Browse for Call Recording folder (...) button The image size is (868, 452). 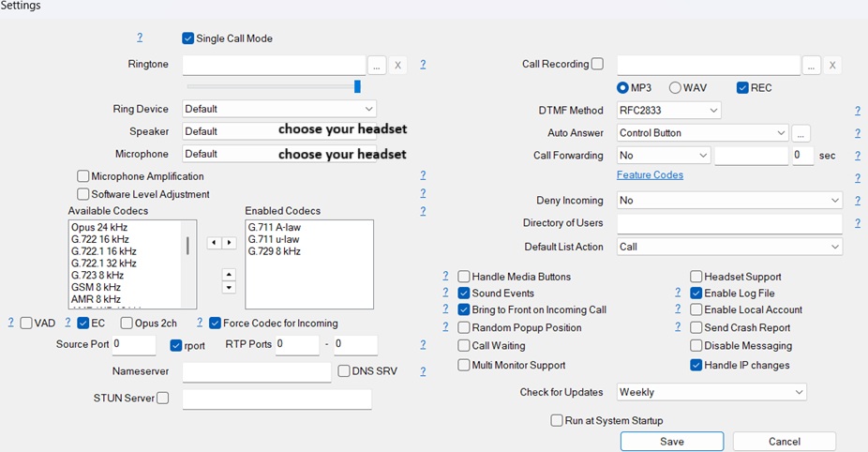point(812,65)
